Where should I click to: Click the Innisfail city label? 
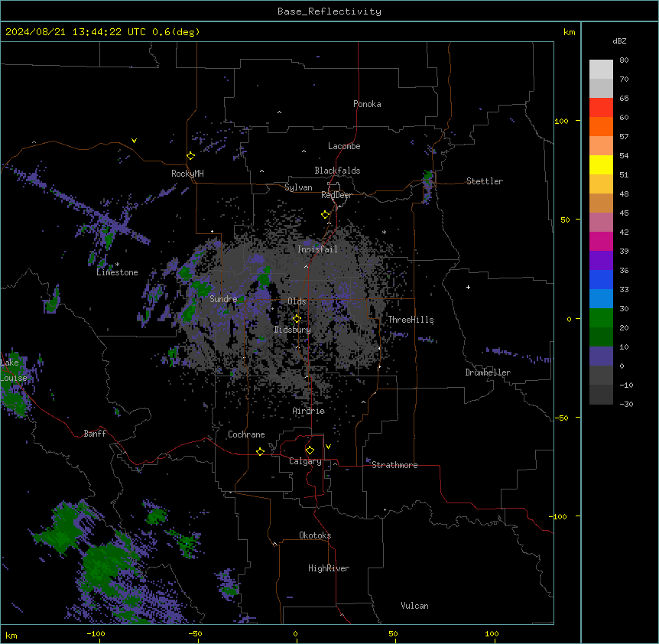pos(317,249)
